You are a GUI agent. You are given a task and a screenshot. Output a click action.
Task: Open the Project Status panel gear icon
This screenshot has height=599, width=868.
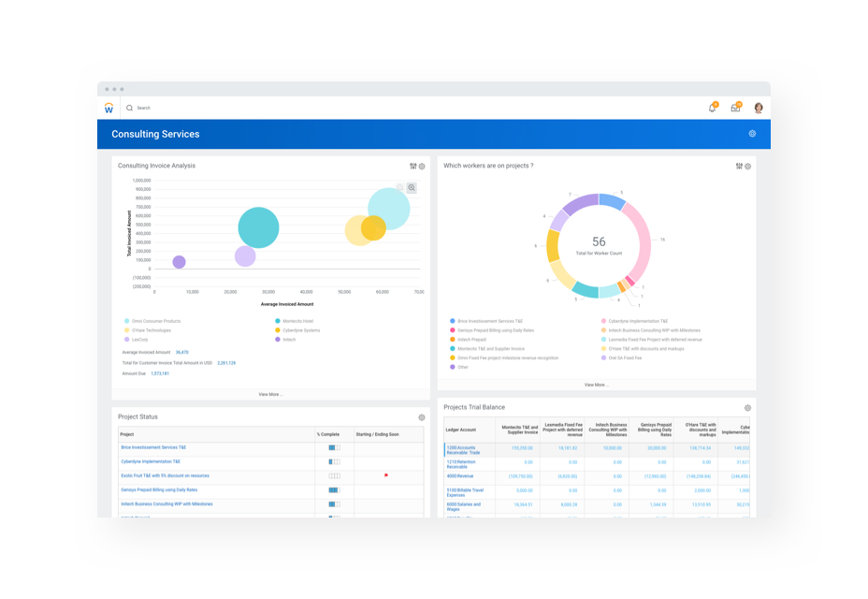(x=421, y=416)
